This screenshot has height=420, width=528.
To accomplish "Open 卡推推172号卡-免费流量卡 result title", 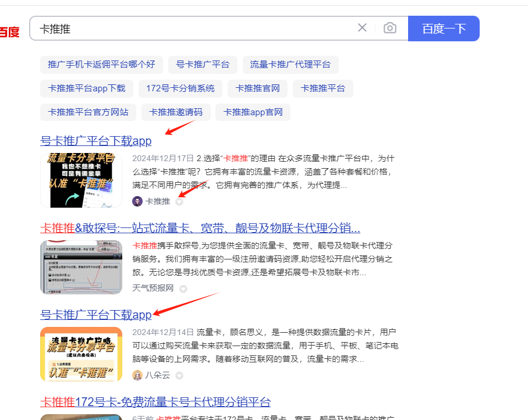I will tap(155, 402).
